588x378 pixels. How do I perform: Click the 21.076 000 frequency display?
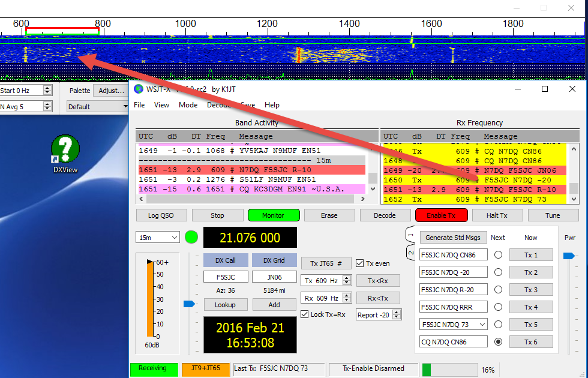[x=250, y=238]
